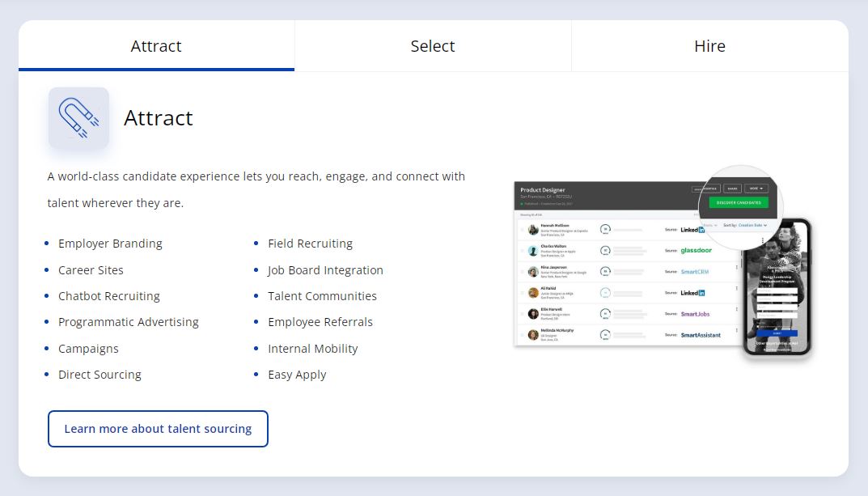
Task: Switch to the Hire tab
Action: pos(709,46)
